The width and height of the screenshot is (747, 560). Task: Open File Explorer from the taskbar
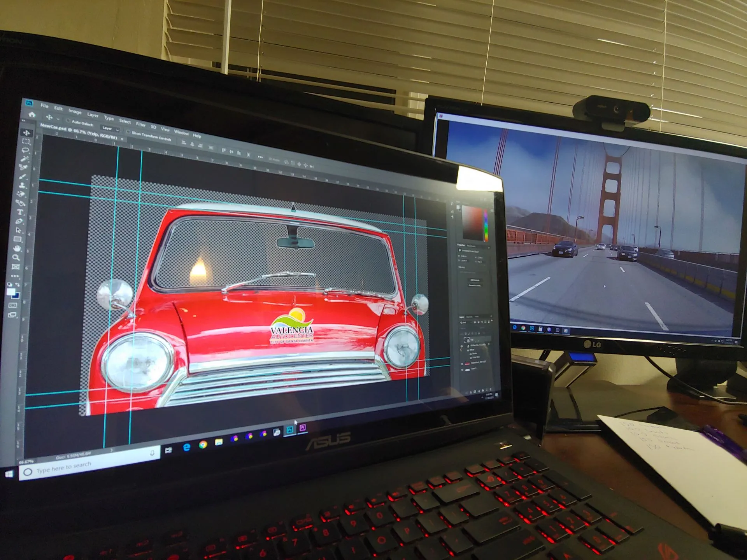click(x=219, y=442)
